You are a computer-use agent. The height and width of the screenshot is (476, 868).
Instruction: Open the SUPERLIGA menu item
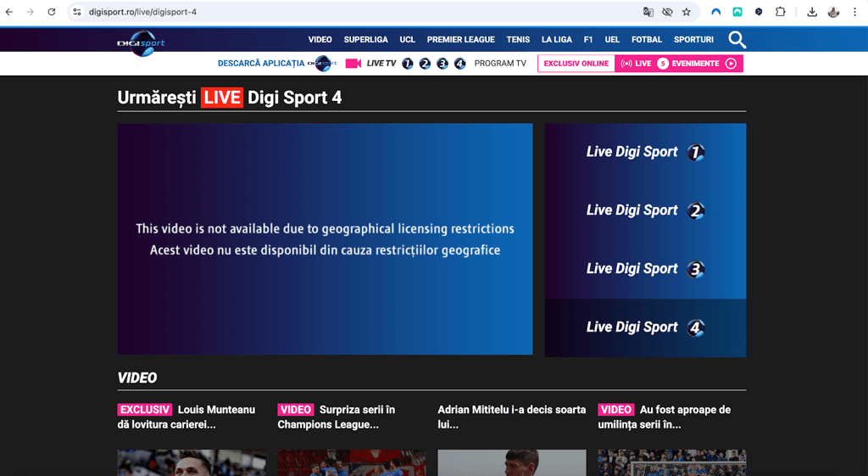(x=365, y=40)
